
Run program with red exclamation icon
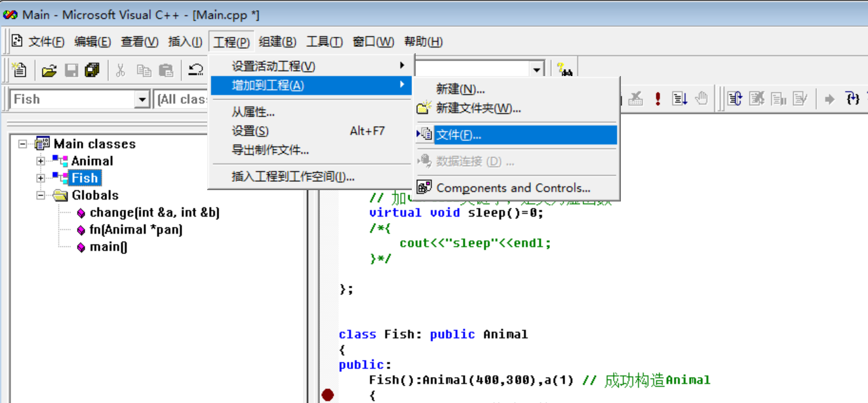coord(658,99)
